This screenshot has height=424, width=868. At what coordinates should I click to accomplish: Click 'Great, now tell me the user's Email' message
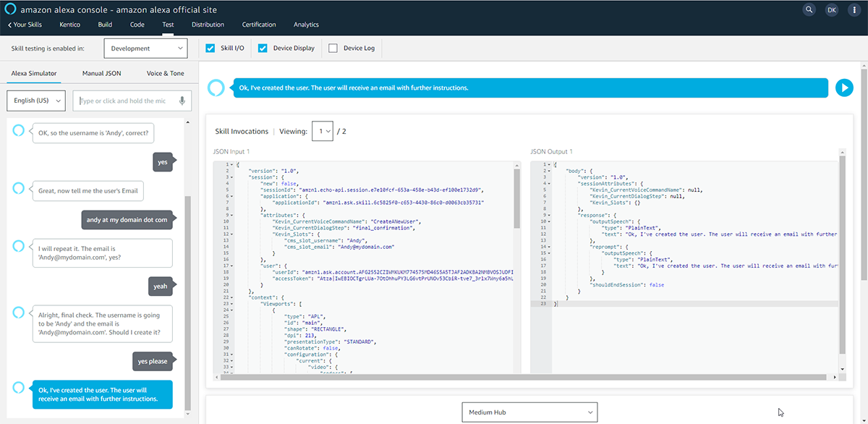click(88, 191)
